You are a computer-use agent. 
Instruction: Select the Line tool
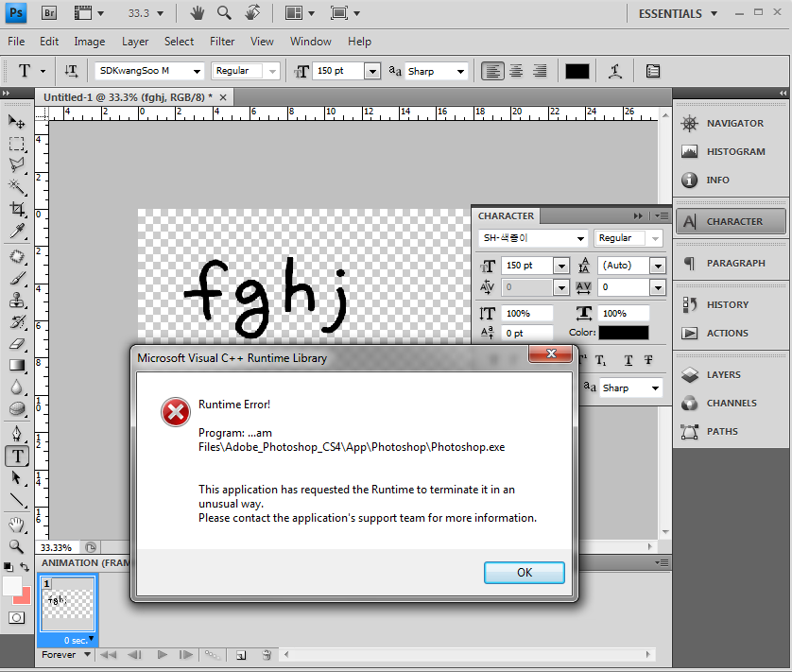click(16, 500)
